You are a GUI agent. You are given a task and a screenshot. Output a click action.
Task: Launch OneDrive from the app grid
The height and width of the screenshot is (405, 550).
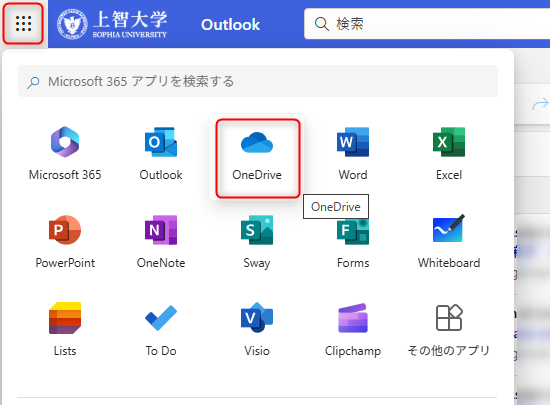pos(257,157)
